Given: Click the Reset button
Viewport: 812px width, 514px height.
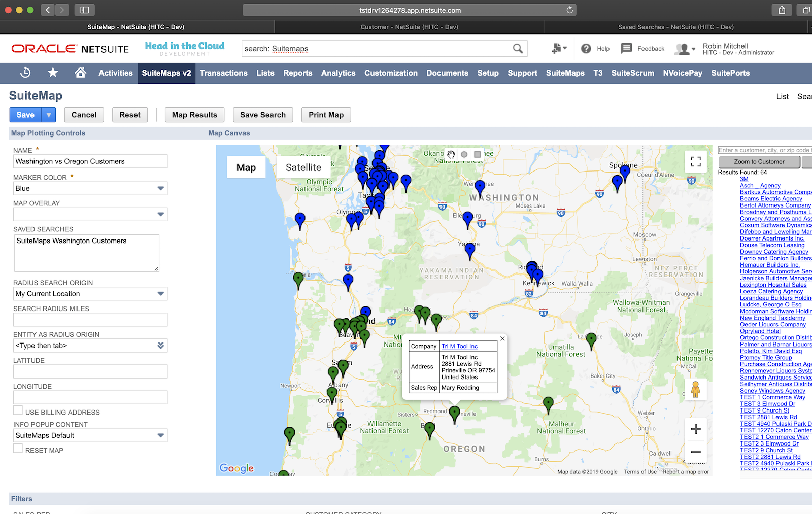Looking at the screenshot, I should (130, 115).
